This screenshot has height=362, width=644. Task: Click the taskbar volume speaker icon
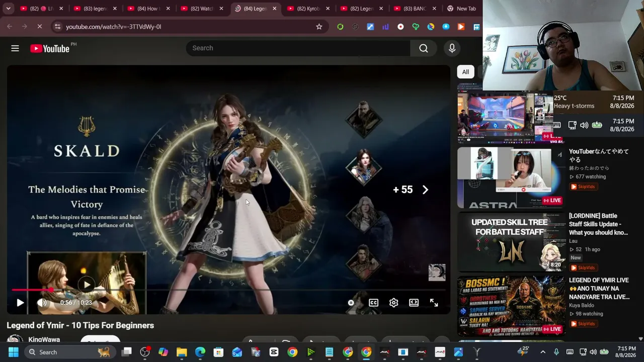pyautogui.click(x=593, y=352)
